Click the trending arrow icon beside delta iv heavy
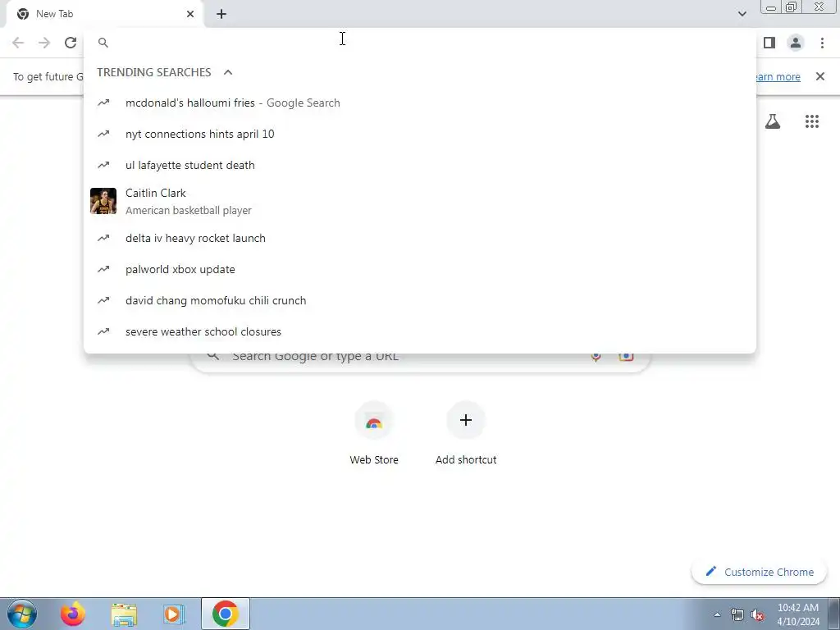The image size is (840, 630). point(103,239)
